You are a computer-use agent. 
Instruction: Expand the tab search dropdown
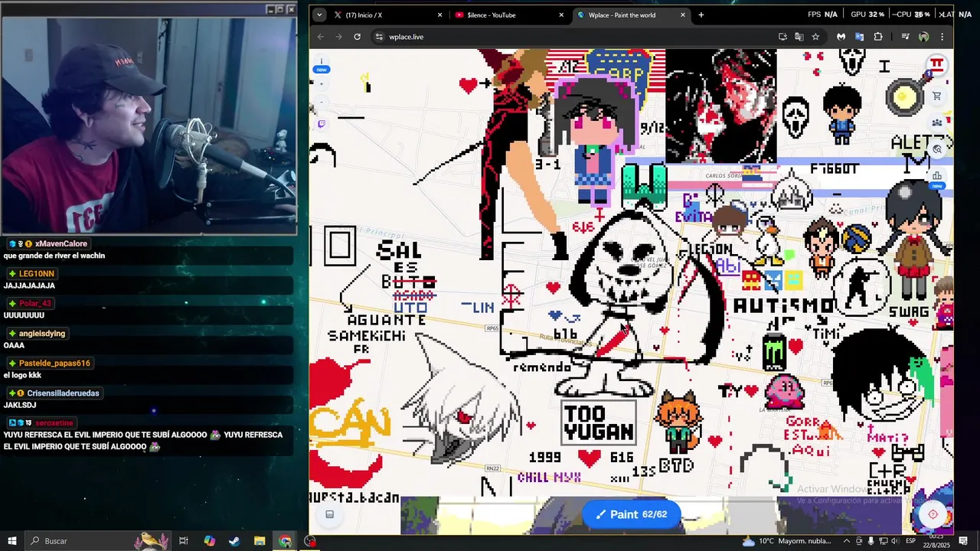point(319,15)
